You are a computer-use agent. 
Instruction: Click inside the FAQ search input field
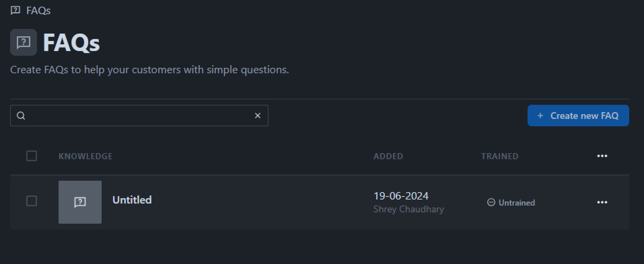pyautogui.click(x=135, y=115)
